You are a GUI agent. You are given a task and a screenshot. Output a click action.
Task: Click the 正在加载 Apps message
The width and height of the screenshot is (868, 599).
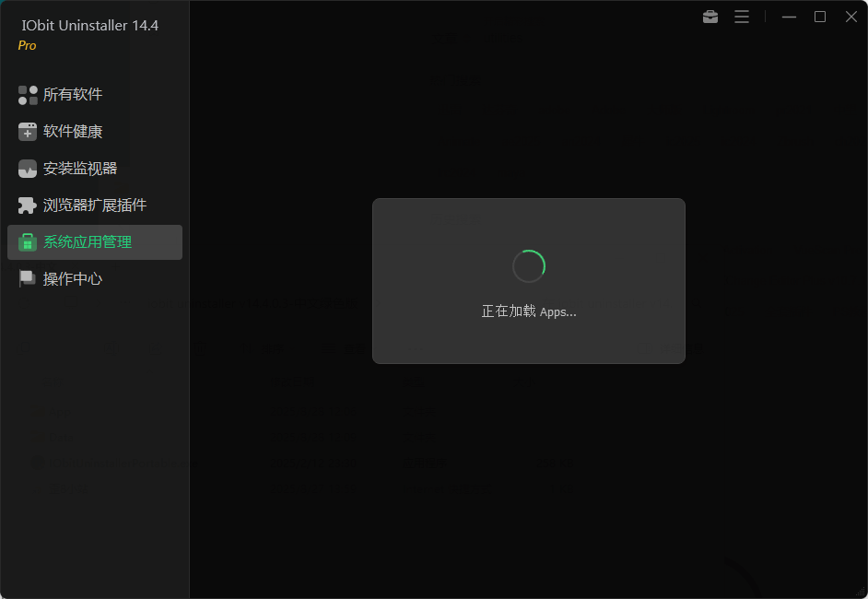[x=528, y=311]
